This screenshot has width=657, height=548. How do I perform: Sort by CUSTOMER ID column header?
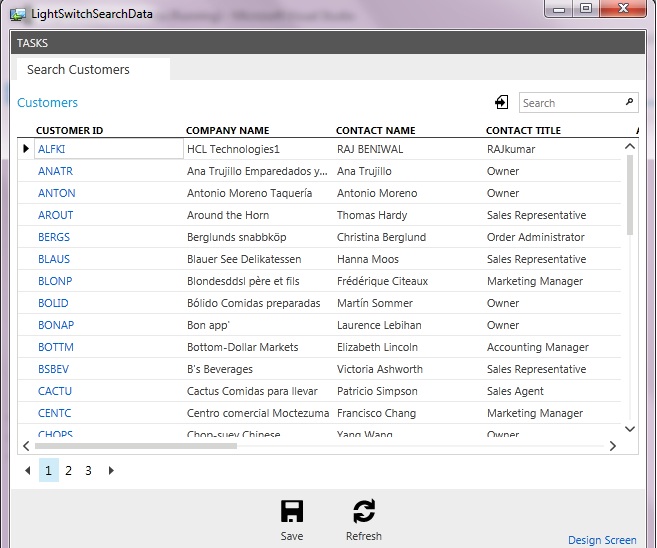[70, 130]
